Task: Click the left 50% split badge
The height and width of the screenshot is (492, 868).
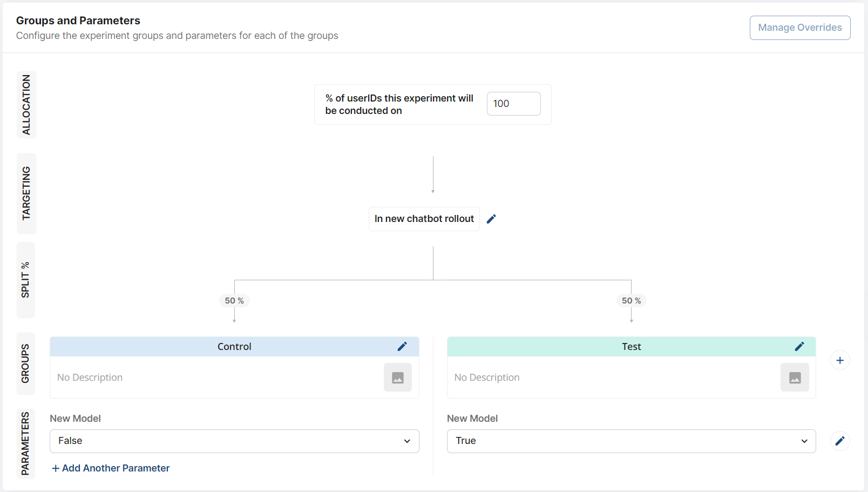Action: [234, 300]
